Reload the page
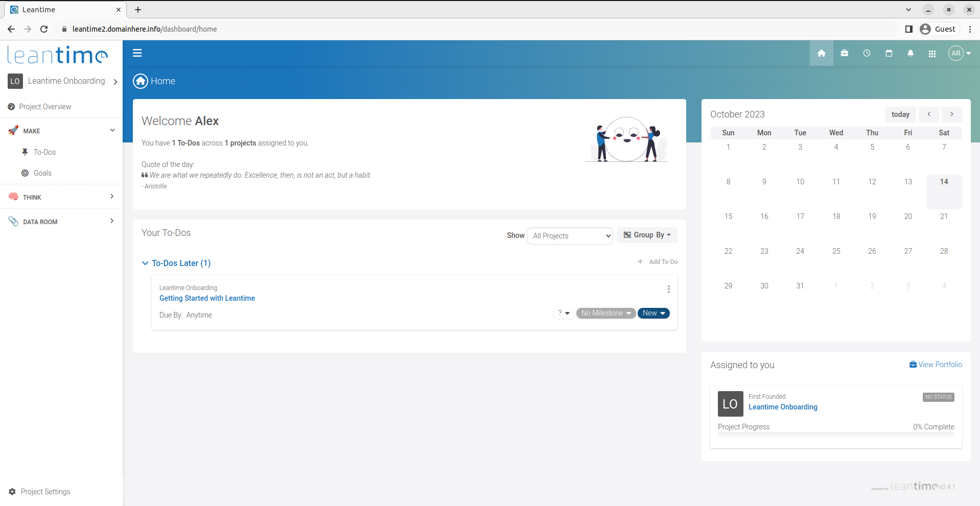This screenshot has width=980, height=506. (44, 29)
